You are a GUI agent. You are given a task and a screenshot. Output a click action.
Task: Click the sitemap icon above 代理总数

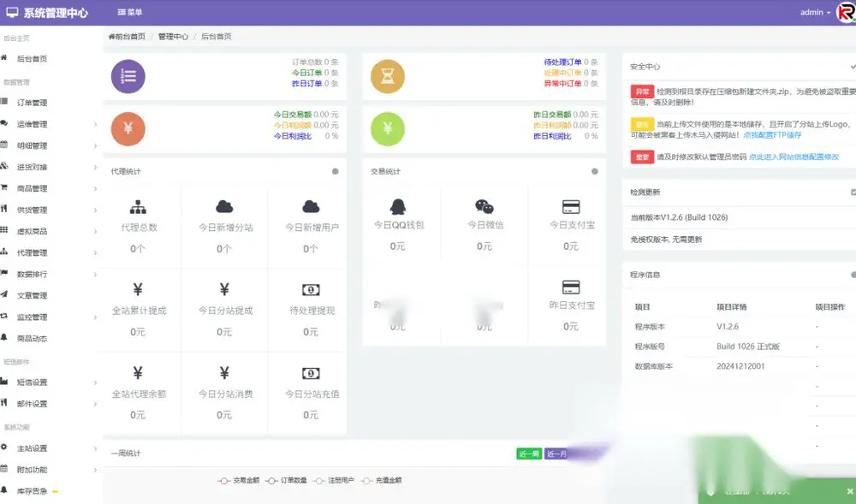tap(138, 207)
